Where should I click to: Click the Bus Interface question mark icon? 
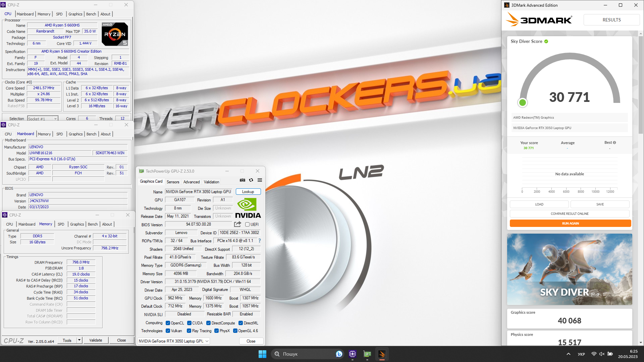tap(259, 241)
